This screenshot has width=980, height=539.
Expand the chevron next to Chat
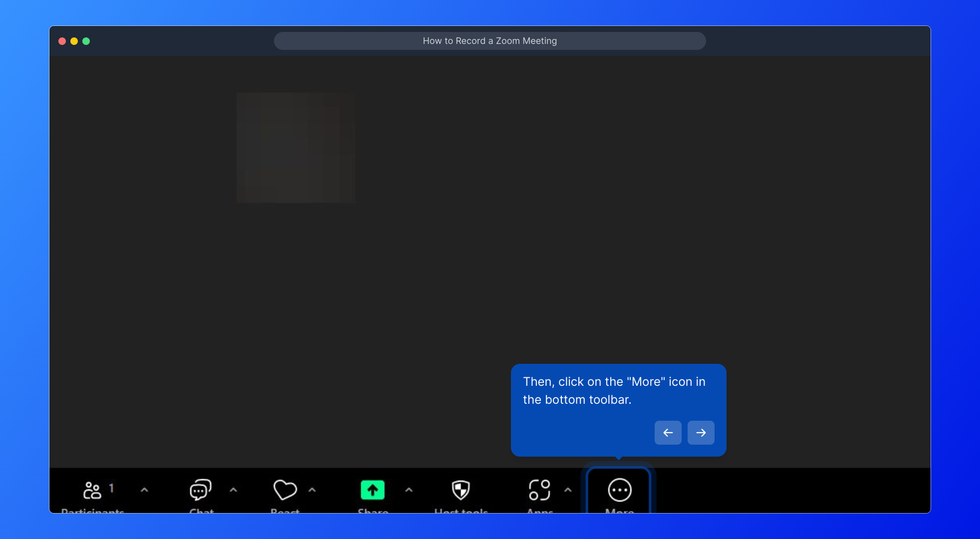pyautogui.click(x=233, y=490)
